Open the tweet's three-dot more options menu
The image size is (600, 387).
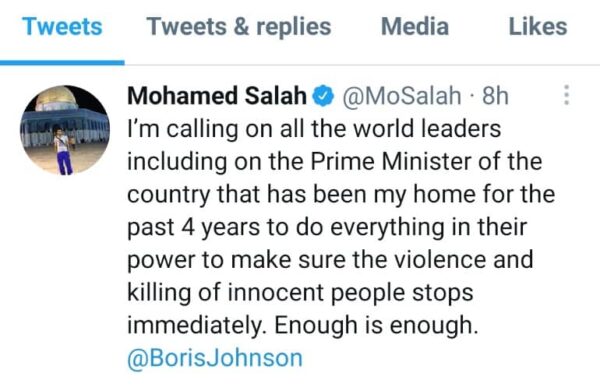(x=567, y=95)
